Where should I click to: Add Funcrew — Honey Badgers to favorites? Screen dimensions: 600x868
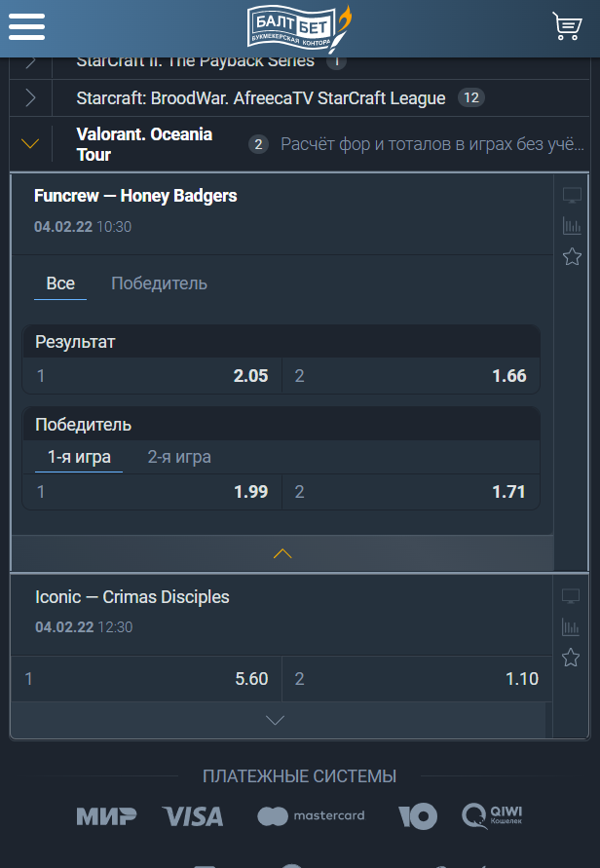[x=572, y=256]
